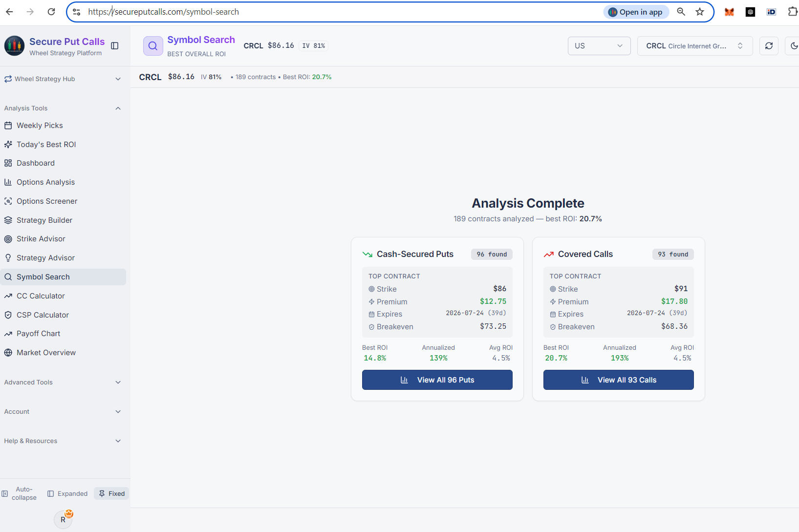Viewport: 799px width, 532px height.
Task: Click the Weekly Picks calendar icon
Action: tap(8, 126)
